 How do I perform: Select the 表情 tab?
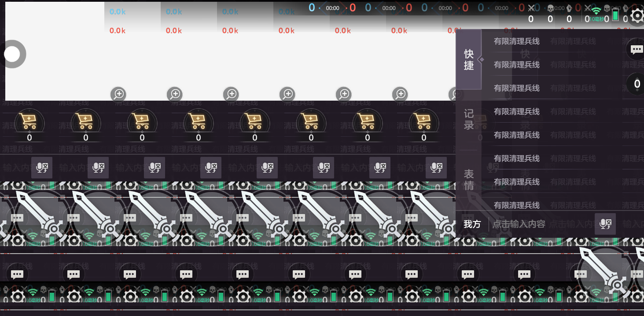469,180
